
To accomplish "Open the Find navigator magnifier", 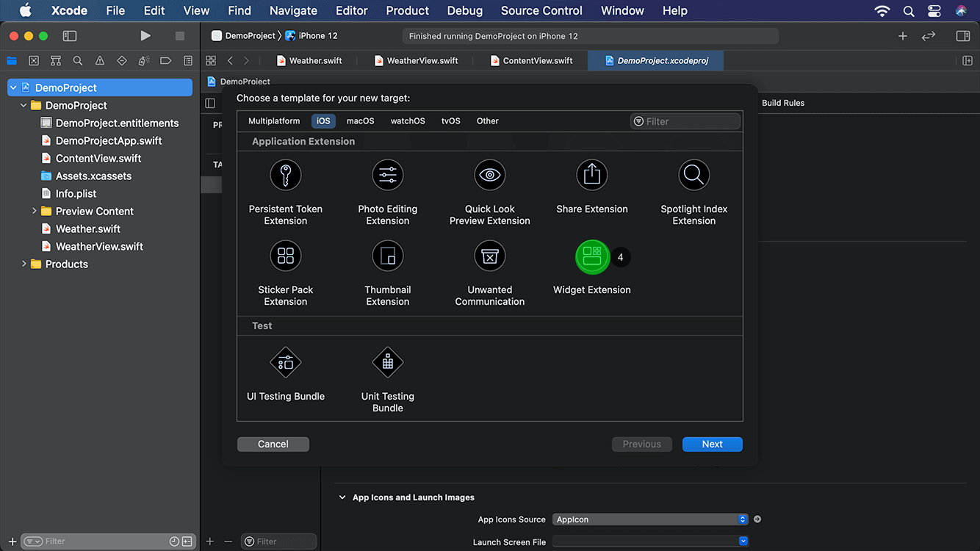I will tap(78, 61).
